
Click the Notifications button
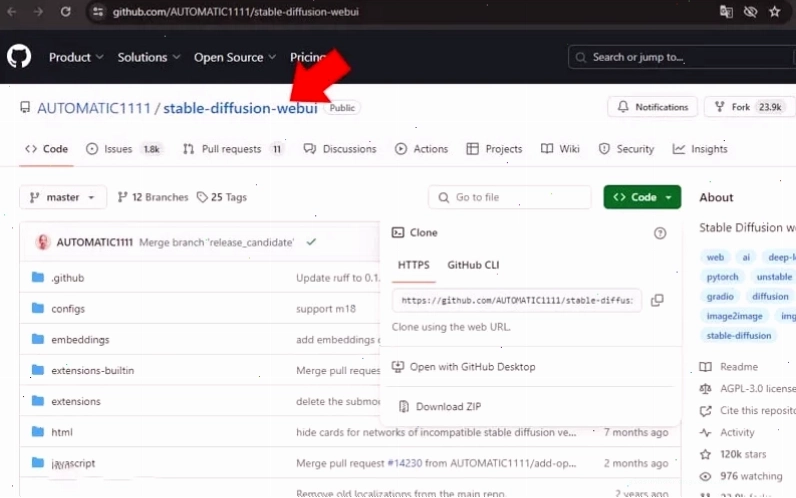click(652, 107)
